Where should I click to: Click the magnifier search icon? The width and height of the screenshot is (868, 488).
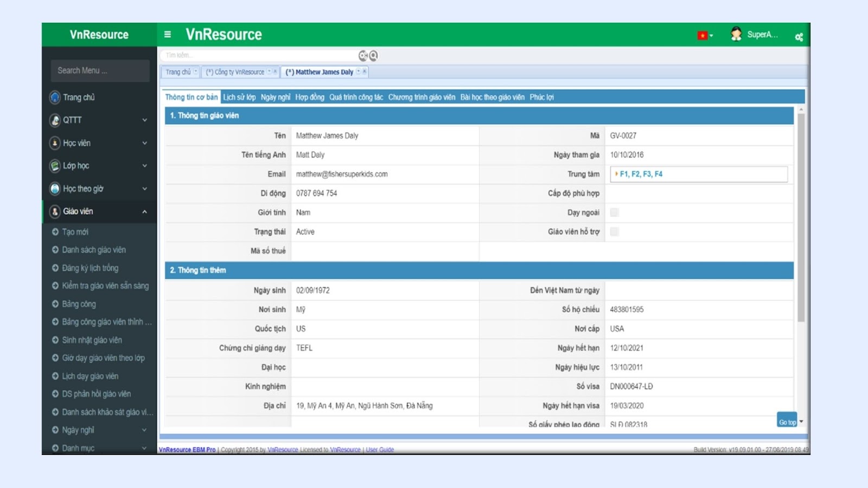374,55
